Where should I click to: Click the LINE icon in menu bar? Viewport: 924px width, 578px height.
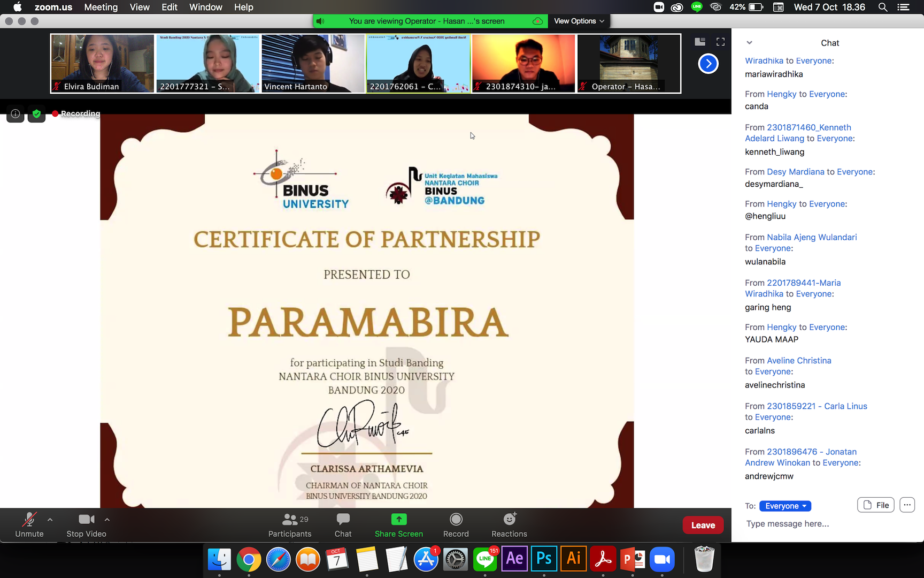pyautogui.click(x=696, y=7)
